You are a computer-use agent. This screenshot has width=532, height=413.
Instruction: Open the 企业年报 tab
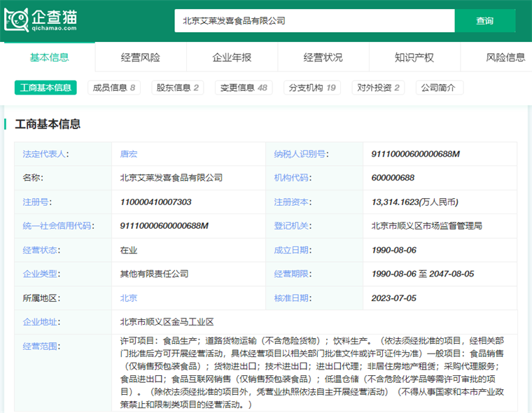click(x=232, y=57)
